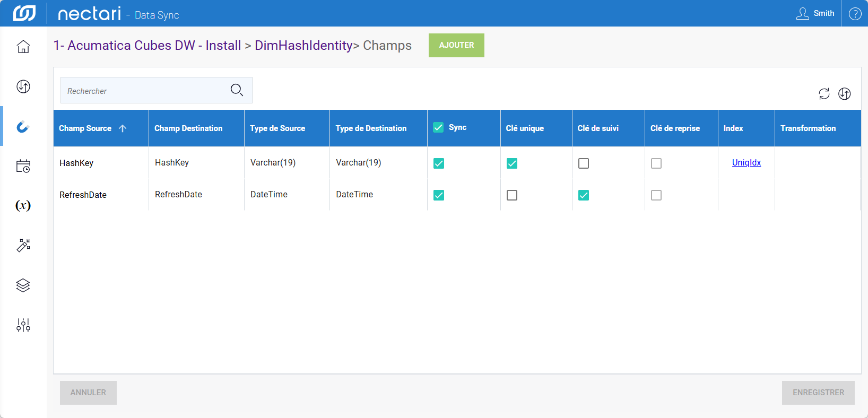Select HashKey in Champ Source column
This screenshot has height=418, width=868.
(x=76, y=163)
